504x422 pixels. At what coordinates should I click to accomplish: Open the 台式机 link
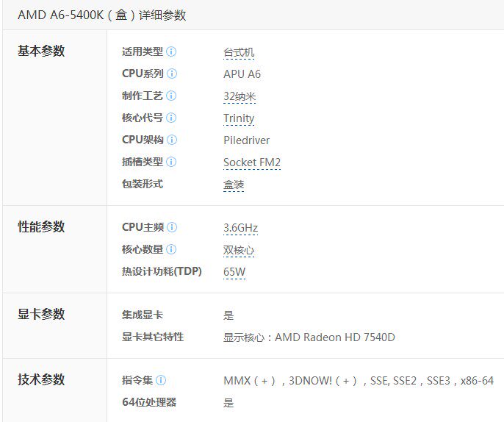(239, 52)
